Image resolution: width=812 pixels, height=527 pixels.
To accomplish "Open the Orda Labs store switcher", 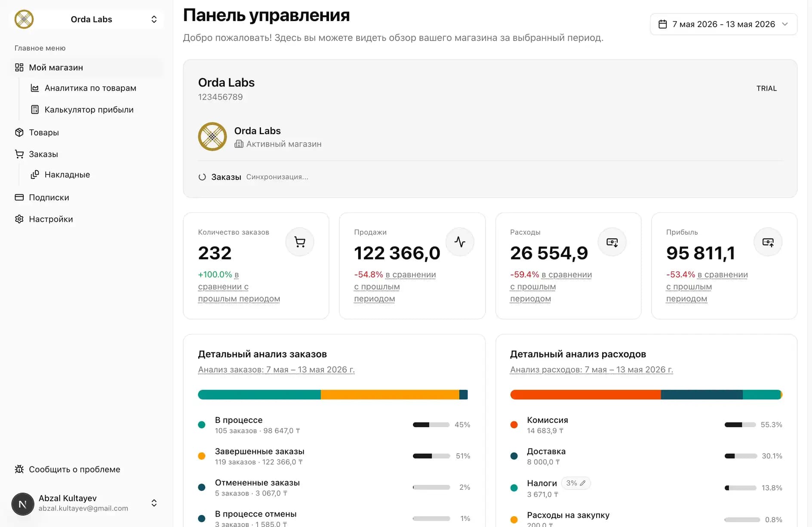I will point(86,19).
